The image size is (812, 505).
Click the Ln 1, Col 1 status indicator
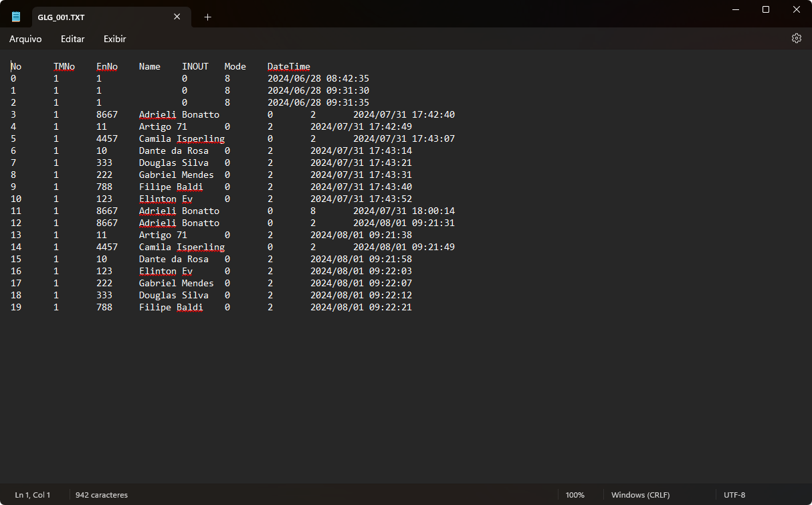pyautogui.click(x=33, y=495)
